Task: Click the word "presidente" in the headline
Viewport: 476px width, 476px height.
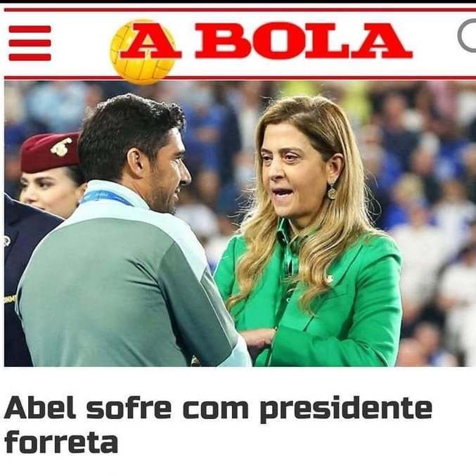Action: coord(346,409)
